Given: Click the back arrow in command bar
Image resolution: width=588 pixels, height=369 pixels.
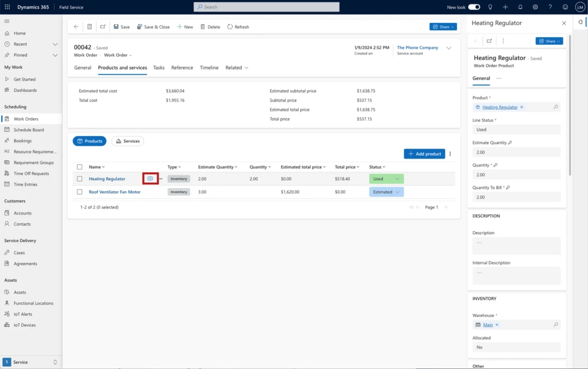Looking at the screenshot, I should click(76, 27).
